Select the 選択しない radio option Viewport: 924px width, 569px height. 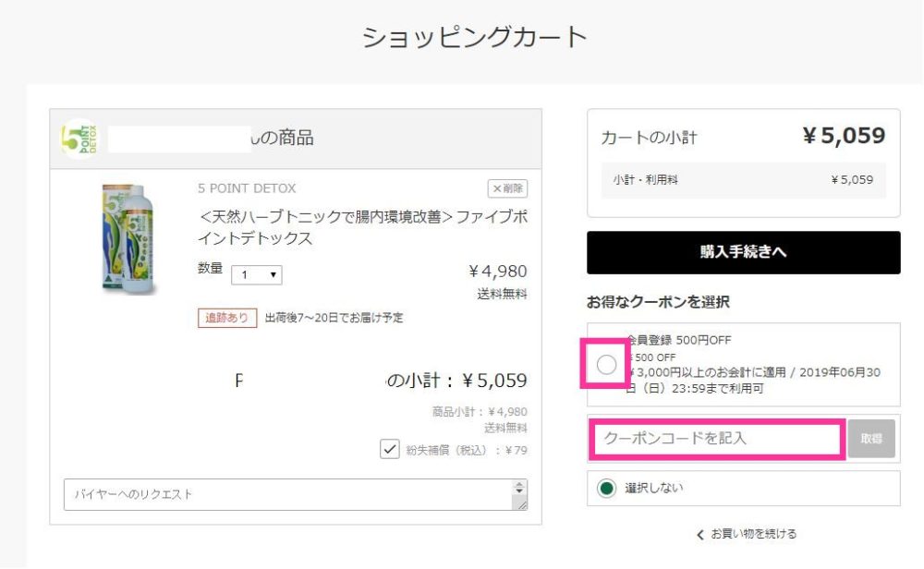pyautogui.click(x=606, y=488)
